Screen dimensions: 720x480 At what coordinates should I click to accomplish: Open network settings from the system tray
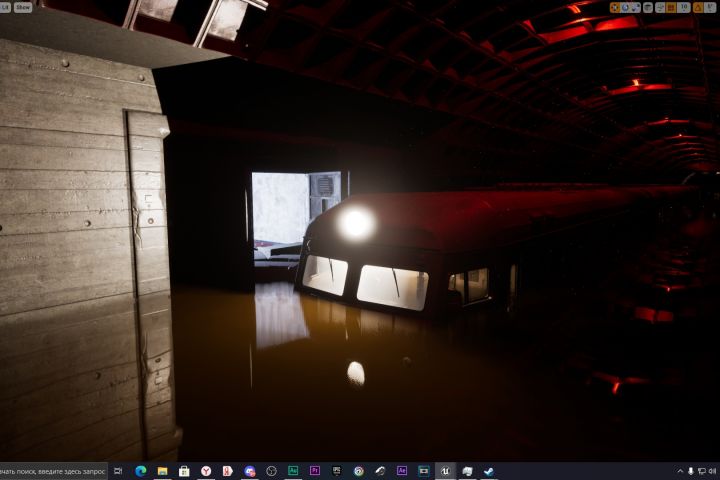702,471
